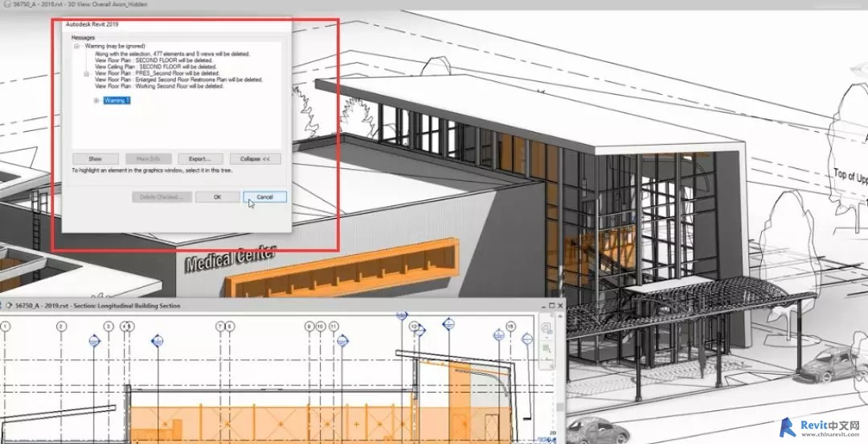Maximize the Longitudinal Building Section window

coord(551,306)
